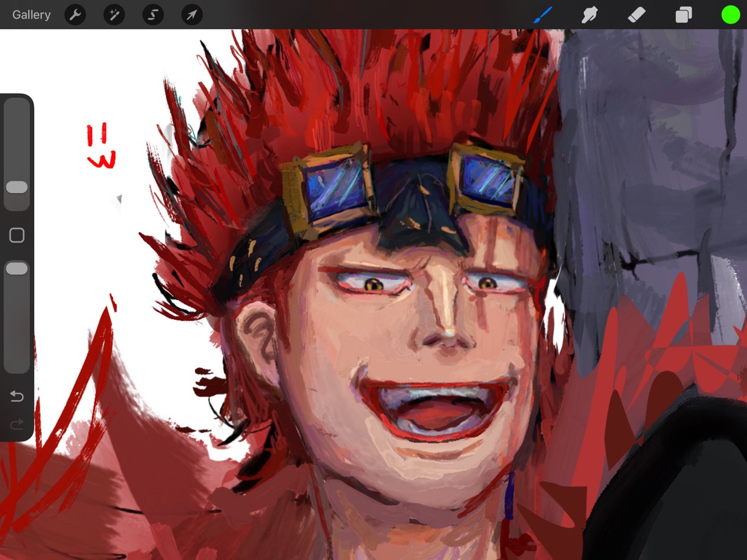Viewport: 747px width, 560px height.
Task: Select the Brush tool
Action: 542,14
